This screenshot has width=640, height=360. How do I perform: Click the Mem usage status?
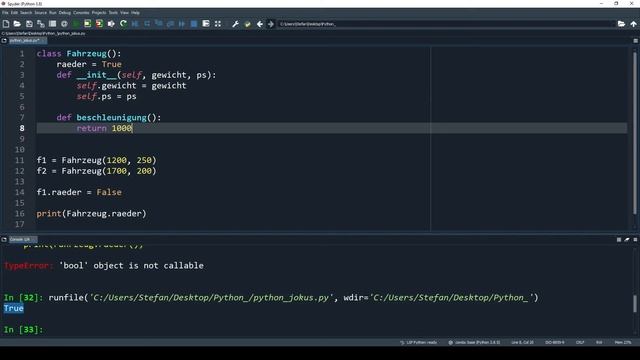[x=623, y=342]
